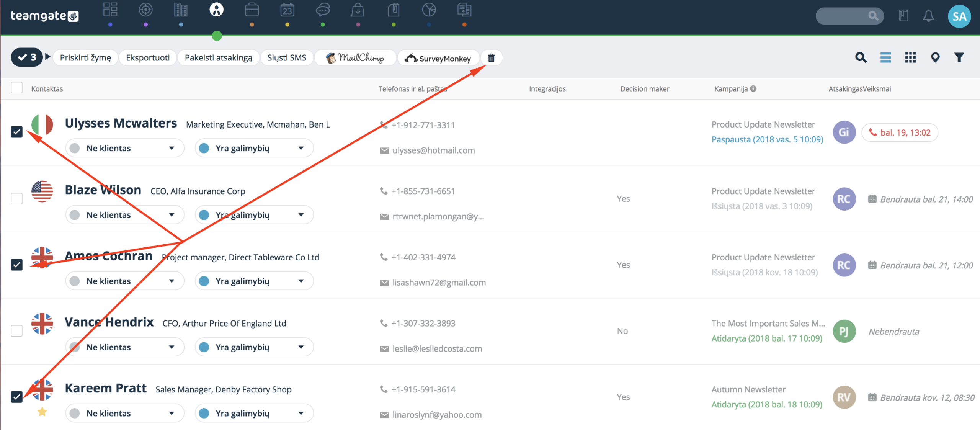Click the SurveyMonkey integration button
The image size is (980, 430).
439,58
